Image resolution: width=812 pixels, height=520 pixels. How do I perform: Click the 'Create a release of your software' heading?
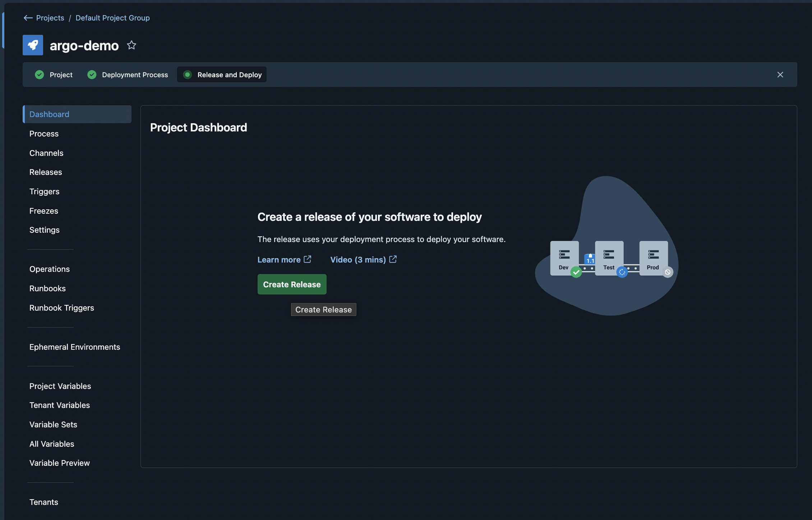[x=370, y=217]
